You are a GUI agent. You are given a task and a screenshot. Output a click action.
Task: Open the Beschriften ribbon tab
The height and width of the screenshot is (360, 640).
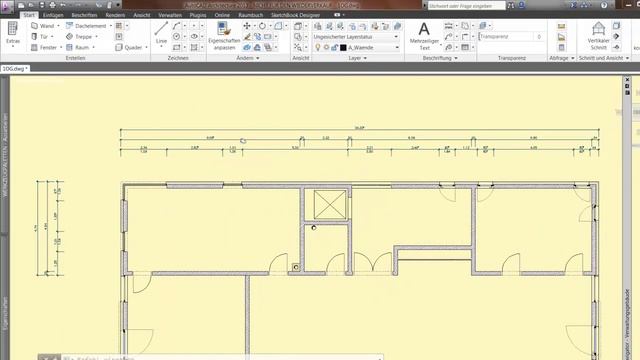[x=84, y=15]
